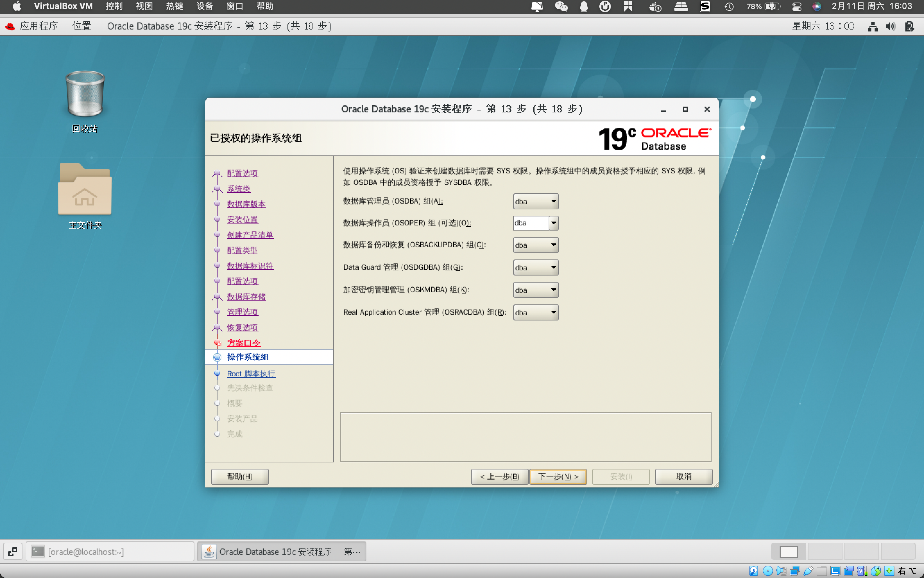Click the 上一步(B) back button
This screenshot has width=924, height=578.
(500, 476)
